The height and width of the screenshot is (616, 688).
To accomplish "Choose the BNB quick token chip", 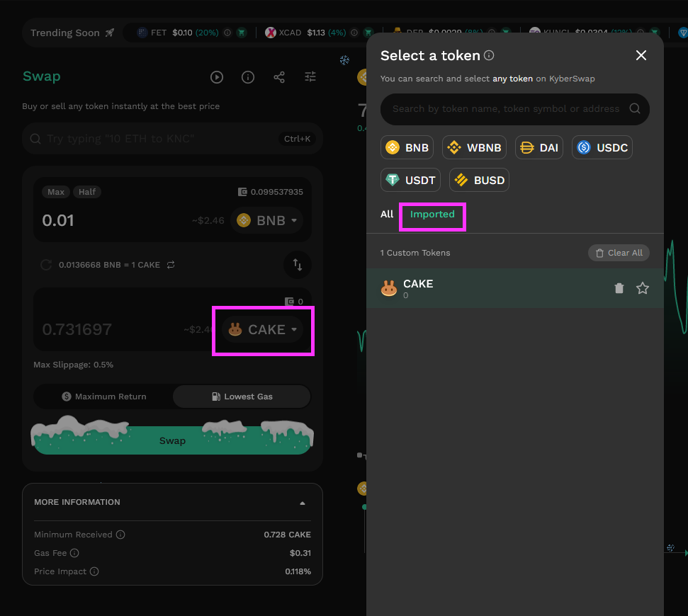I will (x=407, y=147).
